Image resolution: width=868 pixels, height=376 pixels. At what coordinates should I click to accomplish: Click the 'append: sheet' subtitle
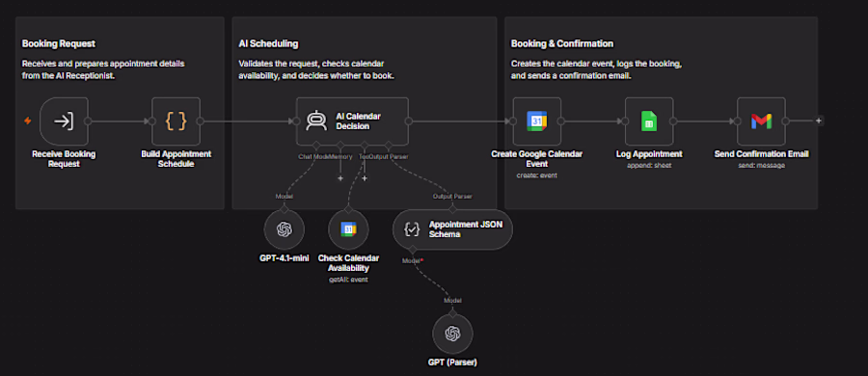[x=649, y=165]
